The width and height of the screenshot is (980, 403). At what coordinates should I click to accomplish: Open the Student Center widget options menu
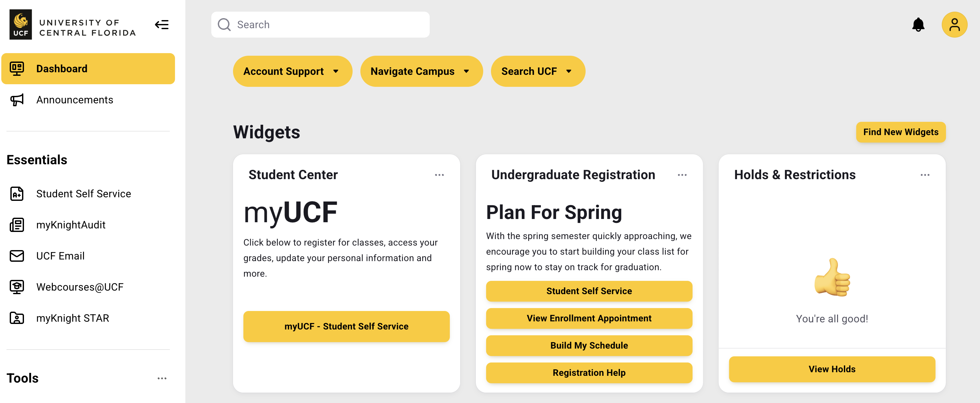point(439,175)
